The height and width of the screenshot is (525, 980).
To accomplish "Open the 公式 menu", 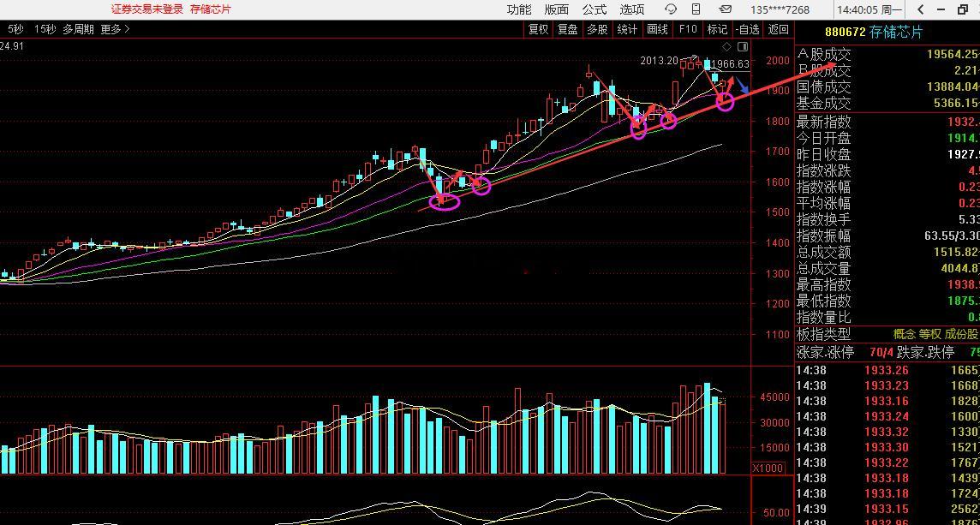I will pyautogui.click(x=595, y=9).
